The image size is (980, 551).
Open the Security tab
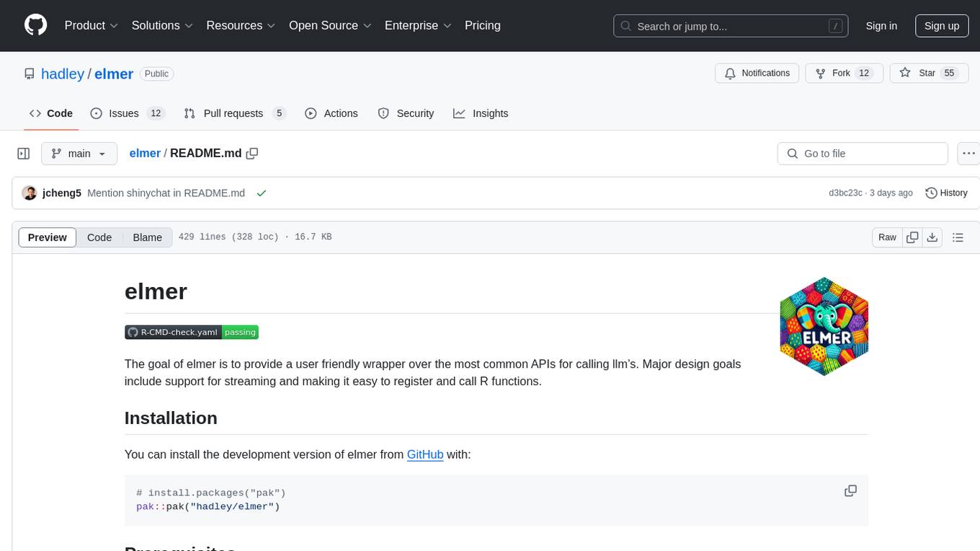point(406,113)
